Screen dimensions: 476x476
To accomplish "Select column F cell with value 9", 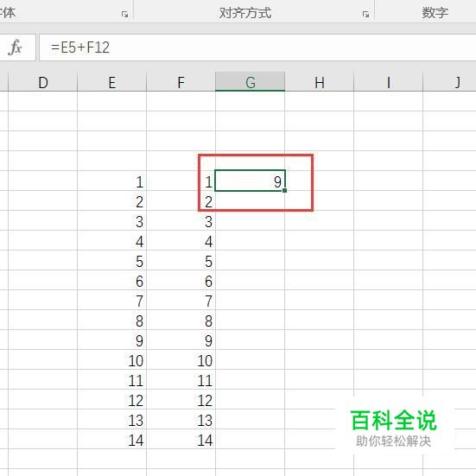I will pyautogui.click(x=181, y=340).
